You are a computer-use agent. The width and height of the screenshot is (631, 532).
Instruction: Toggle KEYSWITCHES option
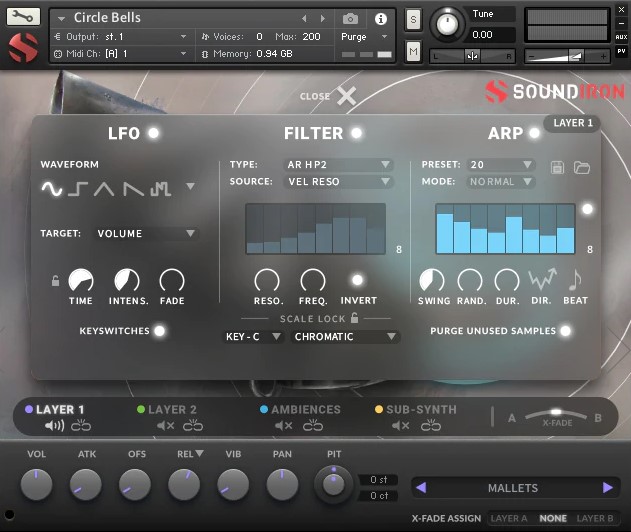[160, 331]
